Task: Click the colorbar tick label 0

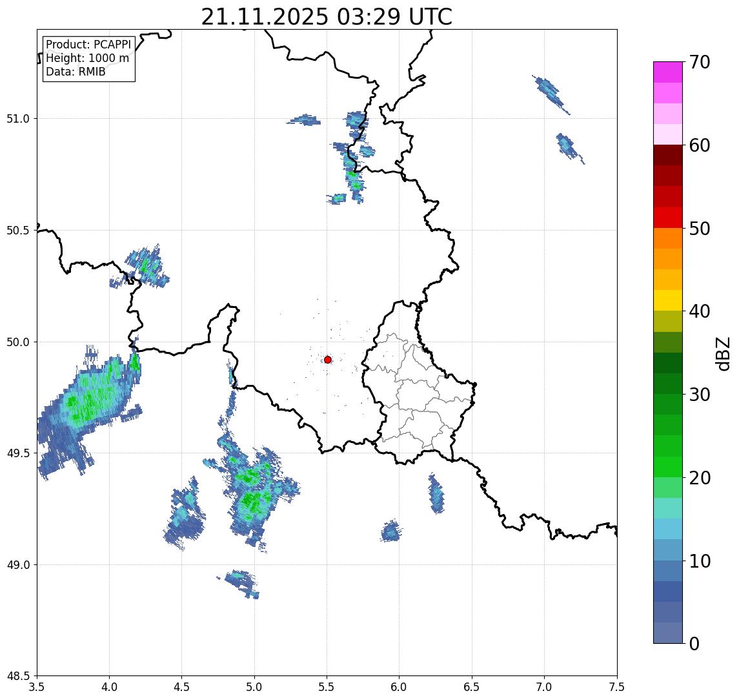Action: [x=694, y=643]
